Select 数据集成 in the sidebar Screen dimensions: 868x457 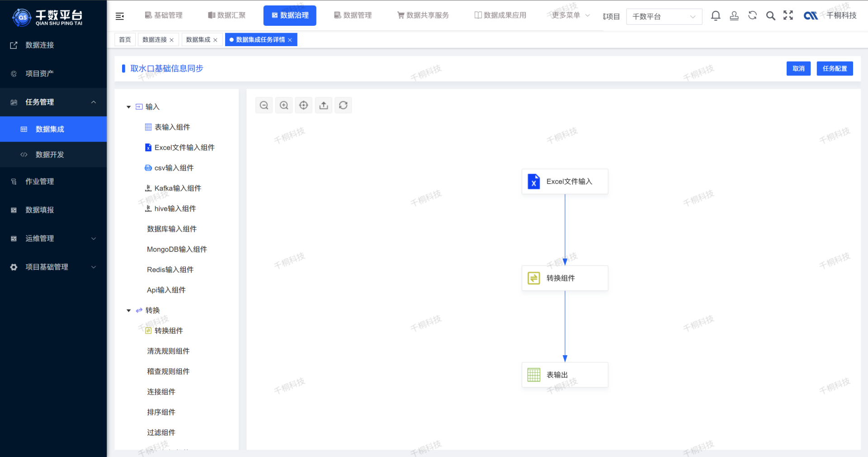(53, 129)
